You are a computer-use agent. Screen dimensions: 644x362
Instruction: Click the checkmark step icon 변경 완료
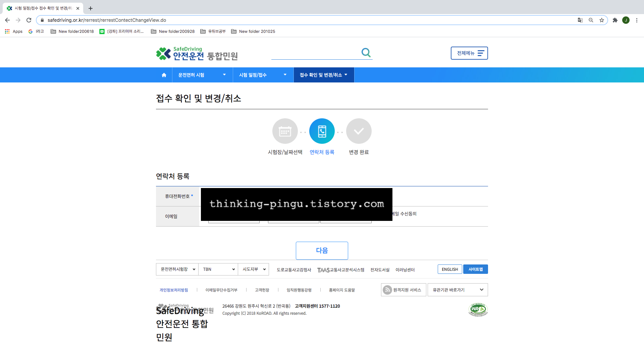tap(359, 131)
